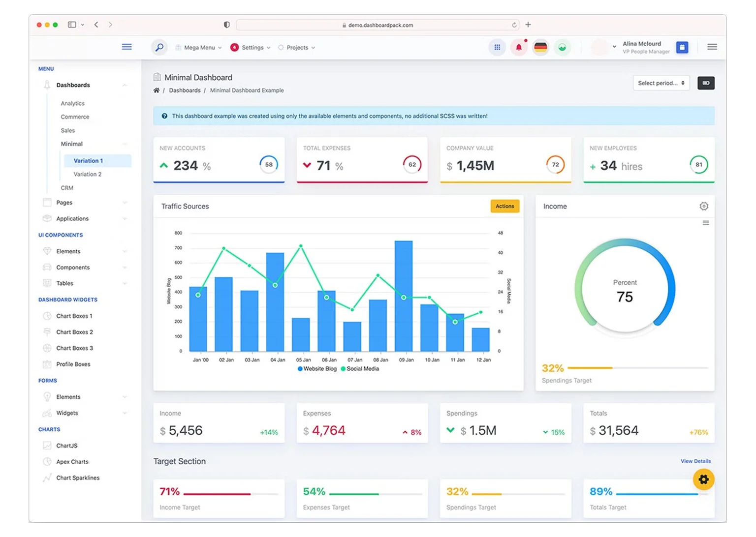Open the apps grid icon in header
The image size is (756, 537).
coord(497,48)
